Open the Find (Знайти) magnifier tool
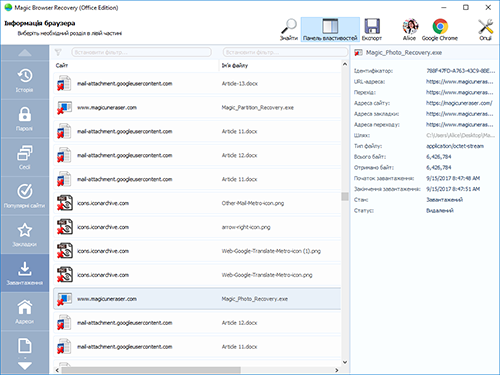Image resolution: width=500 pixels, height=375 pixels. [289, 30]
